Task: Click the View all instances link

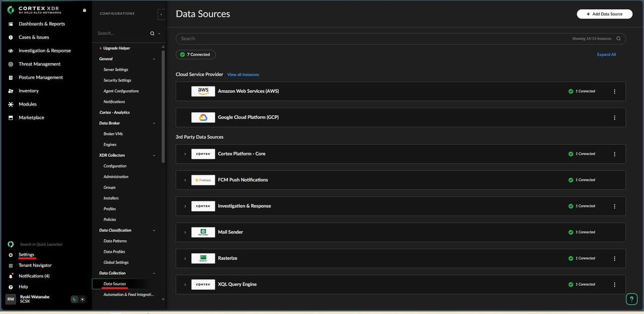Action: [243, 74]
